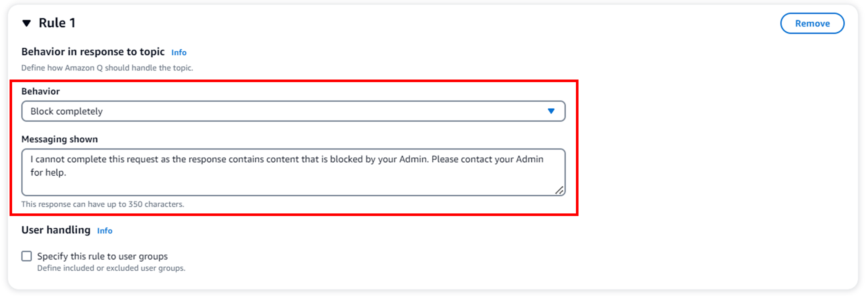Collapse the Rule 1 section triangle

point(26,23)
